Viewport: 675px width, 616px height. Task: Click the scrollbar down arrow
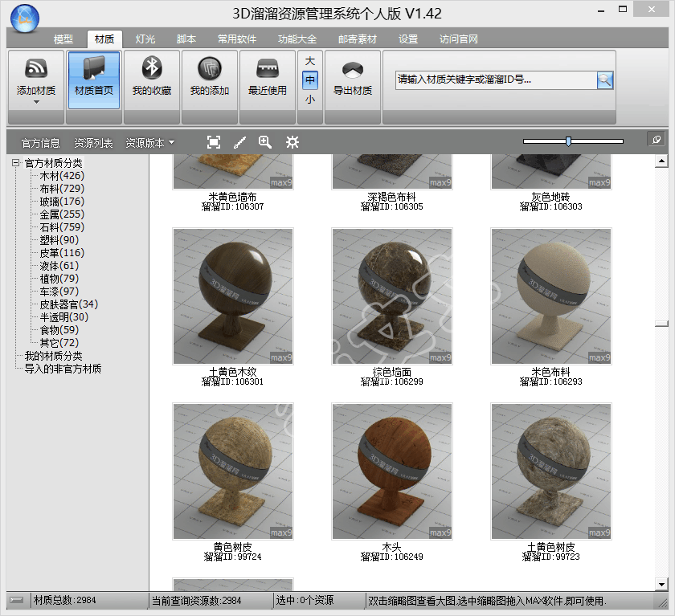pyautogui.click(x=661, y=584)
